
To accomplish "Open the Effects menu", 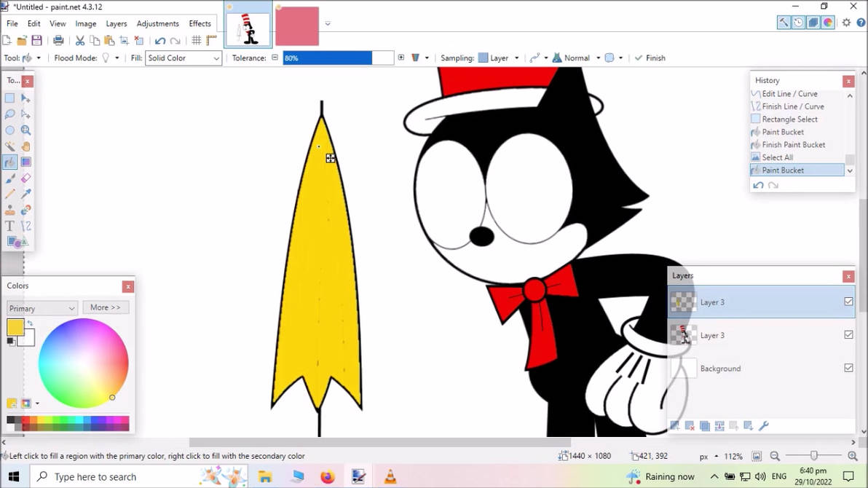I will coord(200,24).
